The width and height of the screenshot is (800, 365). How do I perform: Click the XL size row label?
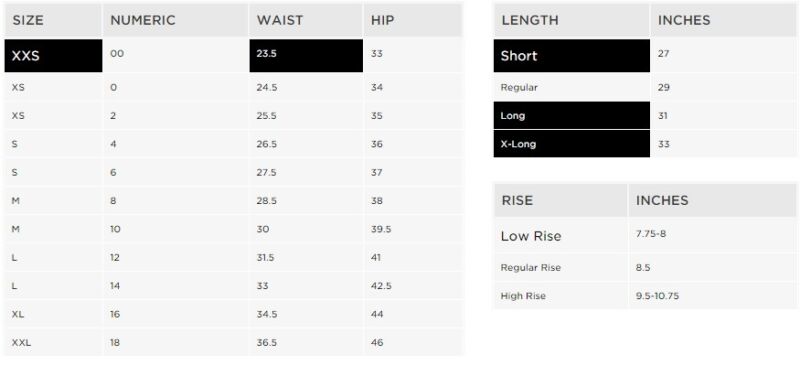(18, 314)
